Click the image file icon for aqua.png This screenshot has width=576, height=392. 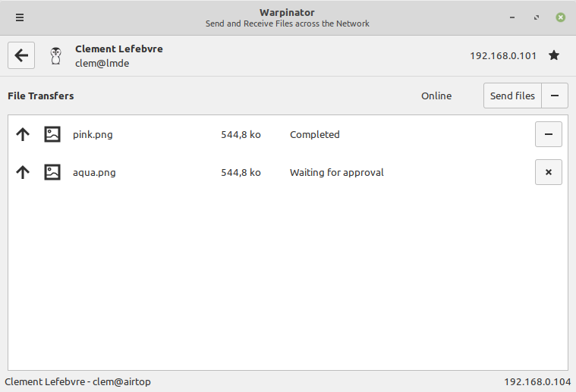[52, 173]
